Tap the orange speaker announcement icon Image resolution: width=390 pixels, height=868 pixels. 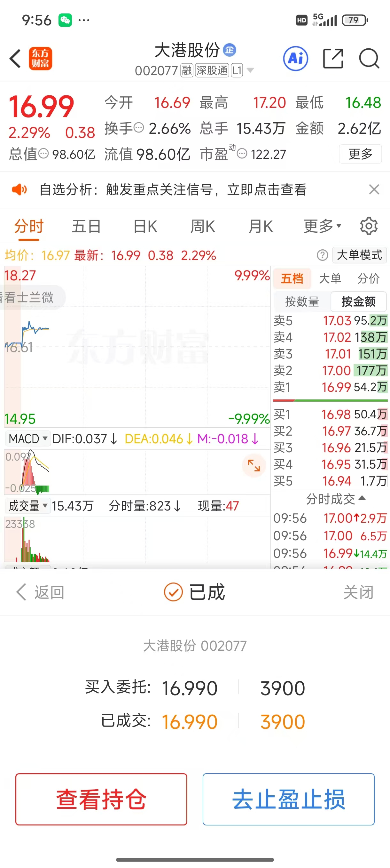pyautogui.click(x=19, y=189)
